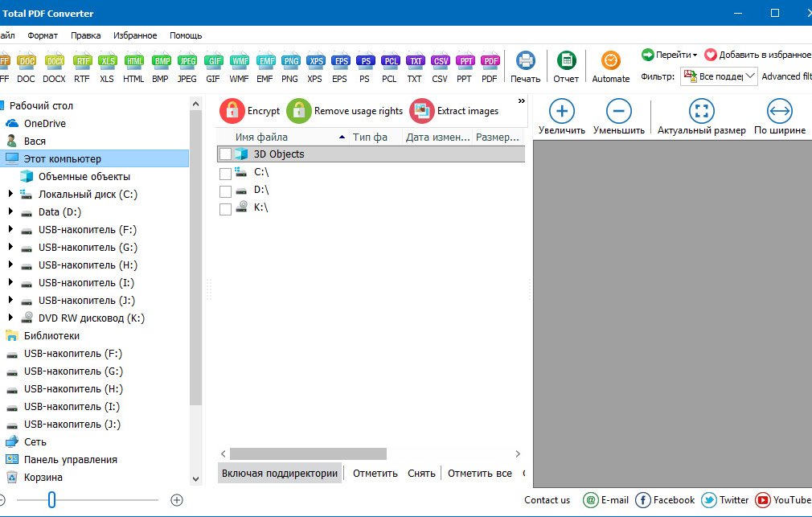Open the Twitter link
Screen dimensions: 812x517
[725, 500]
